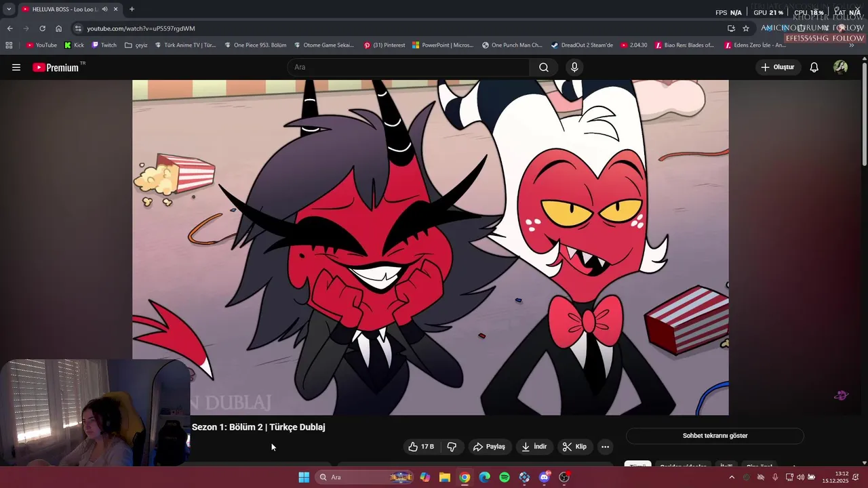Open File Explorer from taskbar
Image resolution: width=868 pixels, height=488 pixels.
point(445,477)
